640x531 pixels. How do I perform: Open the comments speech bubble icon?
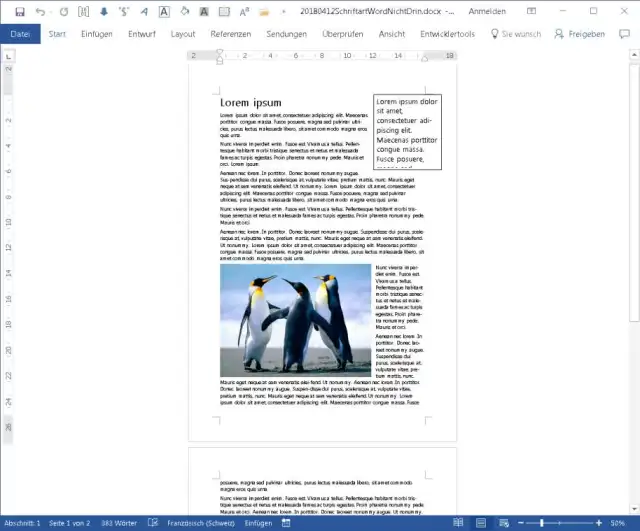[625, 33]
